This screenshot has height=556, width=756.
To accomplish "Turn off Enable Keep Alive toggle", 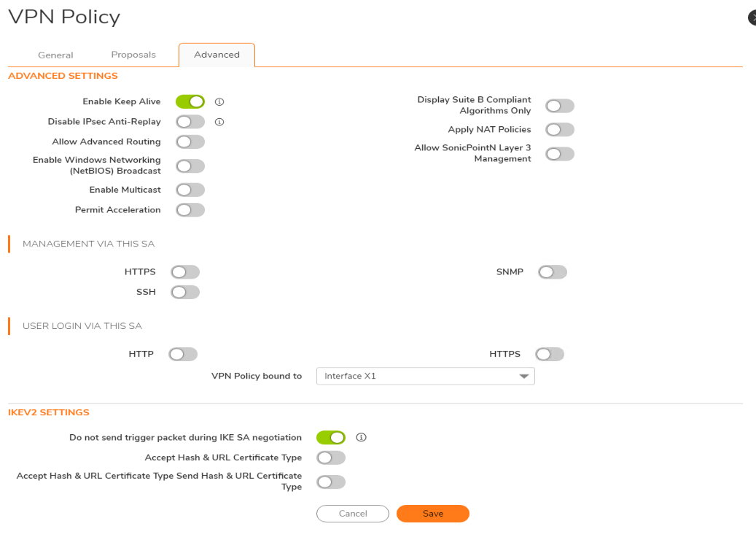I will (x=190, y=102).
